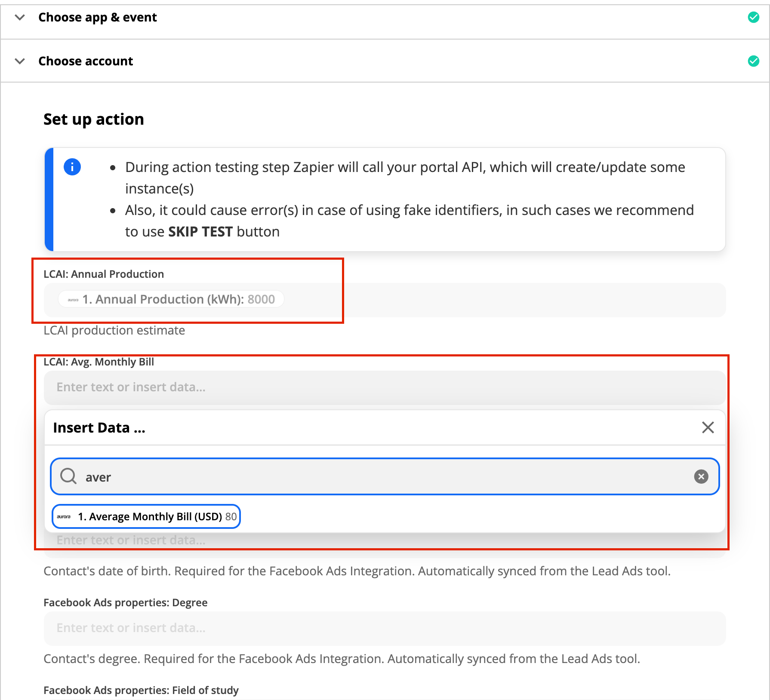The image size is (770, 700).
Task: Click the Insert Data panel heading
Action: (99, 428)
